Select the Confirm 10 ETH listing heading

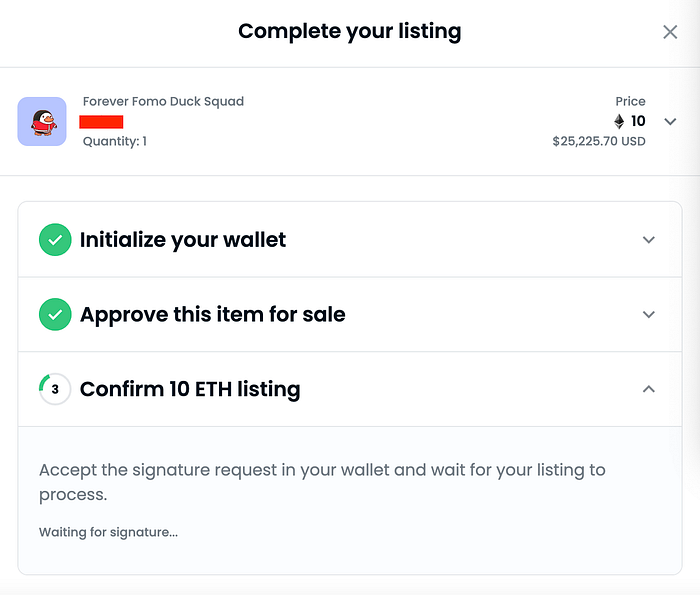[190, 389]
